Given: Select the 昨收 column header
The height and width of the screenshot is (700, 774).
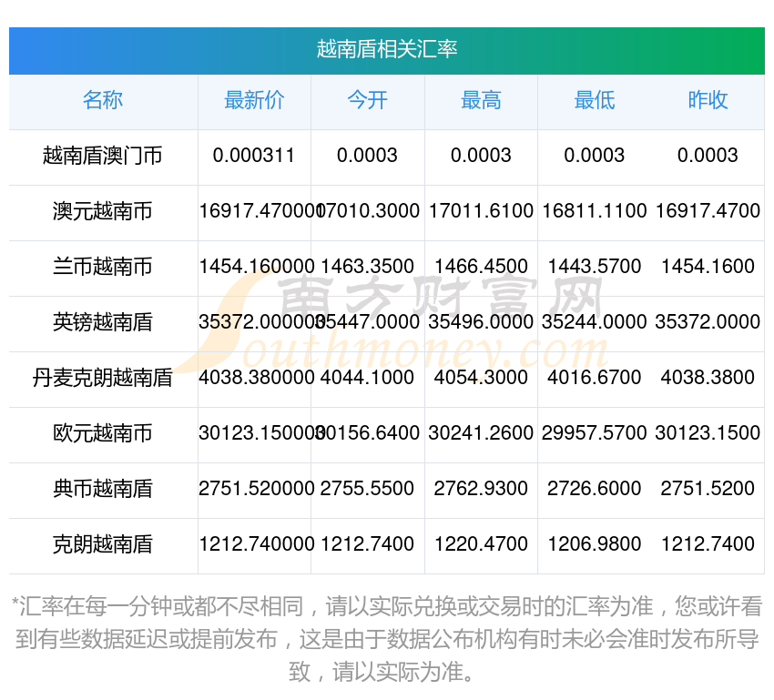Looking at the screenshot, I should point(708,100).
